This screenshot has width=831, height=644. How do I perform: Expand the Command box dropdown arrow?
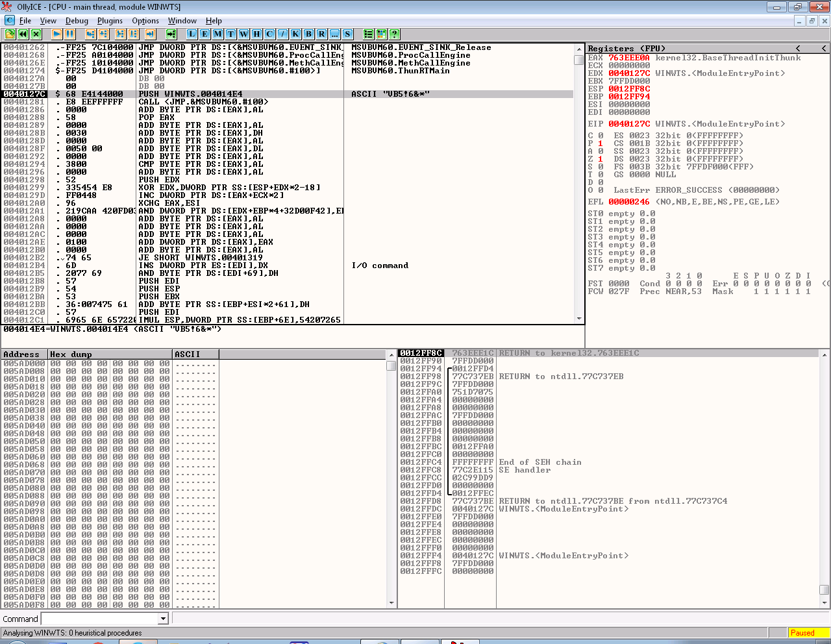pyautogui.click(x=163, y=619)
